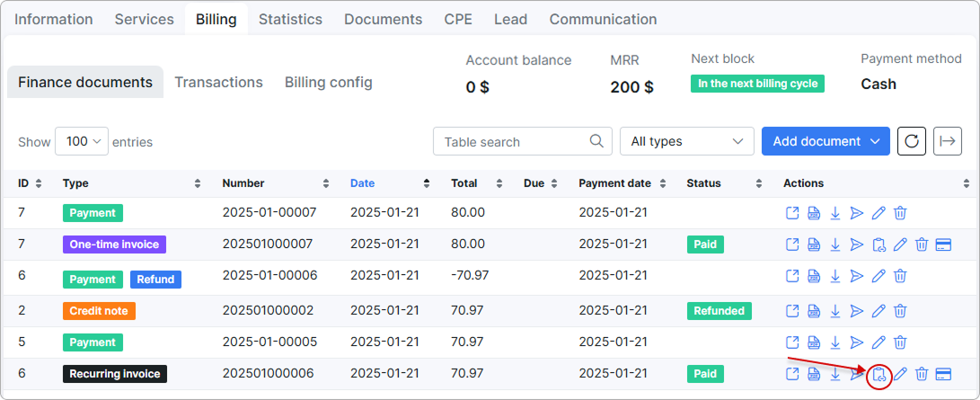Edit Credit note 202501000002
The width and height of the screenshot is (980, 400).
coord(878,311)
